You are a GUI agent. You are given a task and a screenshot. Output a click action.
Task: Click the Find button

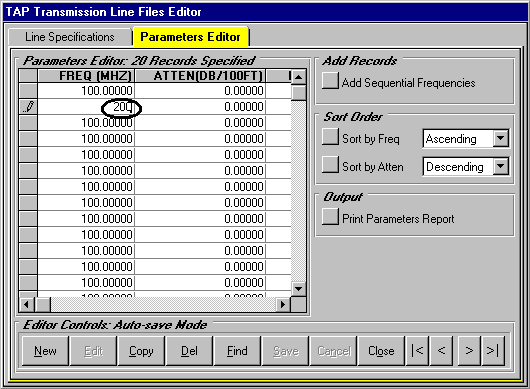pos(237,351)
